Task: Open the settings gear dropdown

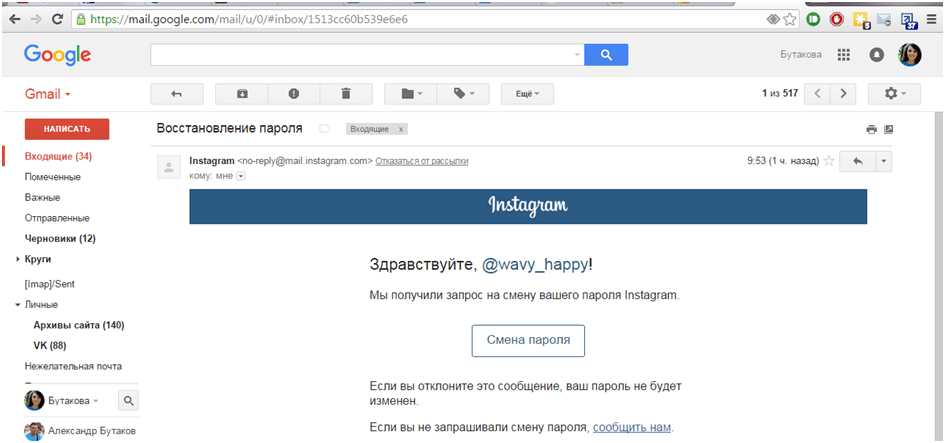Action: [894, 94]
